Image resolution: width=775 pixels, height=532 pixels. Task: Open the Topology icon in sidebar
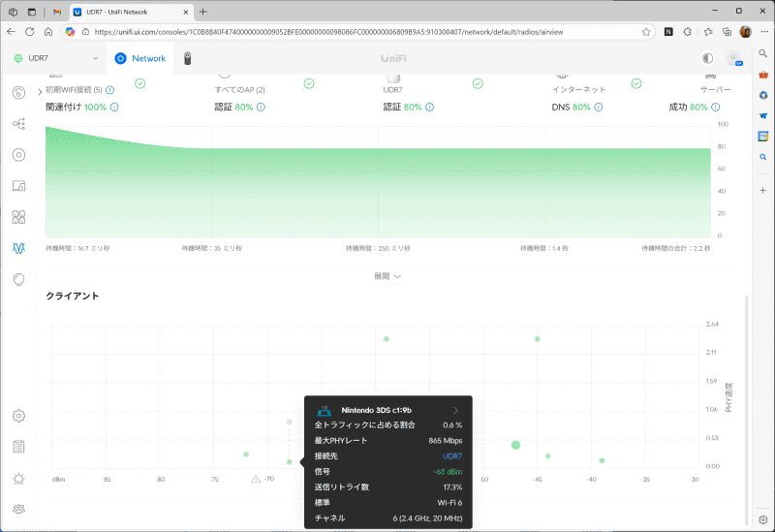(18, 124)
